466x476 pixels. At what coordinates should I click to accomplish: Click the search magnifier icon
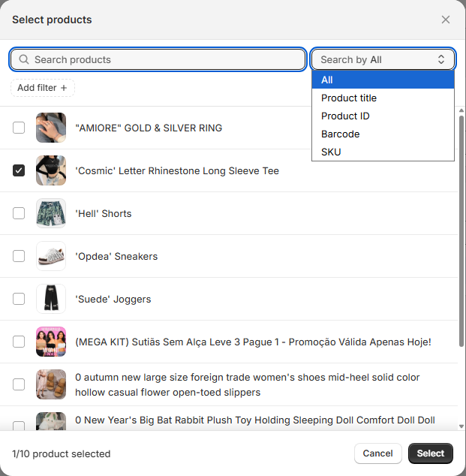pos(25,59)
